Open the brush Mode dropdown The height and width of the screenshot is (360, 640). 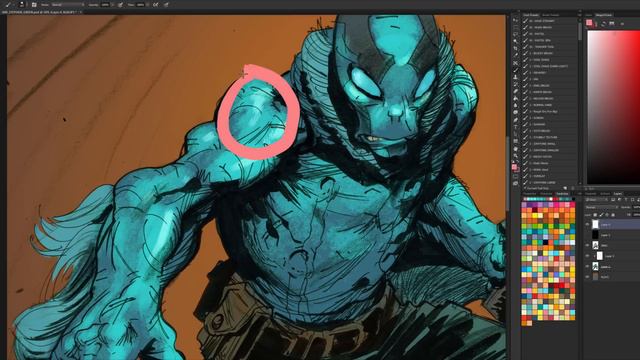67,4
